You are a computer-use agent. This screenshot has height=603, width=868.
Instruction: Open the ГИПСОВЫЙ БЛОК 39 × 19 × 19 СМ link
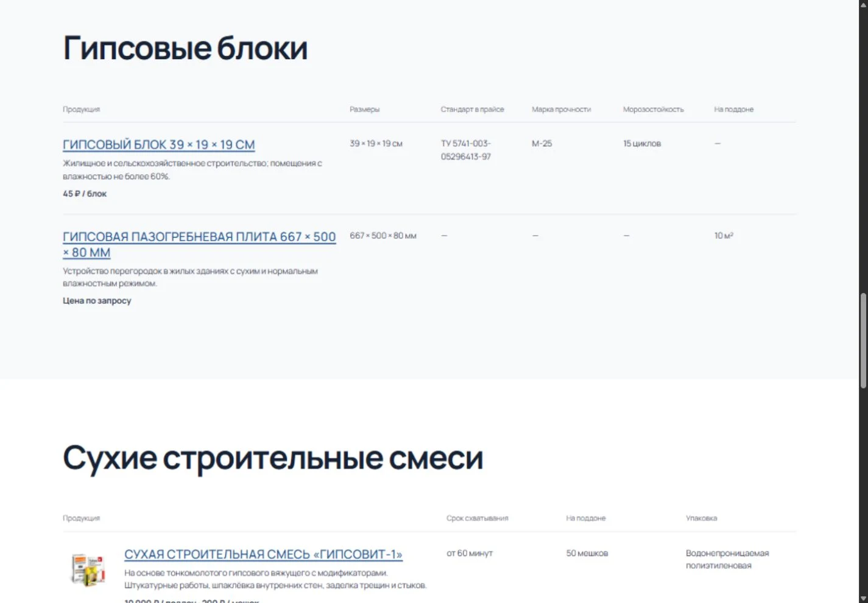(x=158, y=145)
